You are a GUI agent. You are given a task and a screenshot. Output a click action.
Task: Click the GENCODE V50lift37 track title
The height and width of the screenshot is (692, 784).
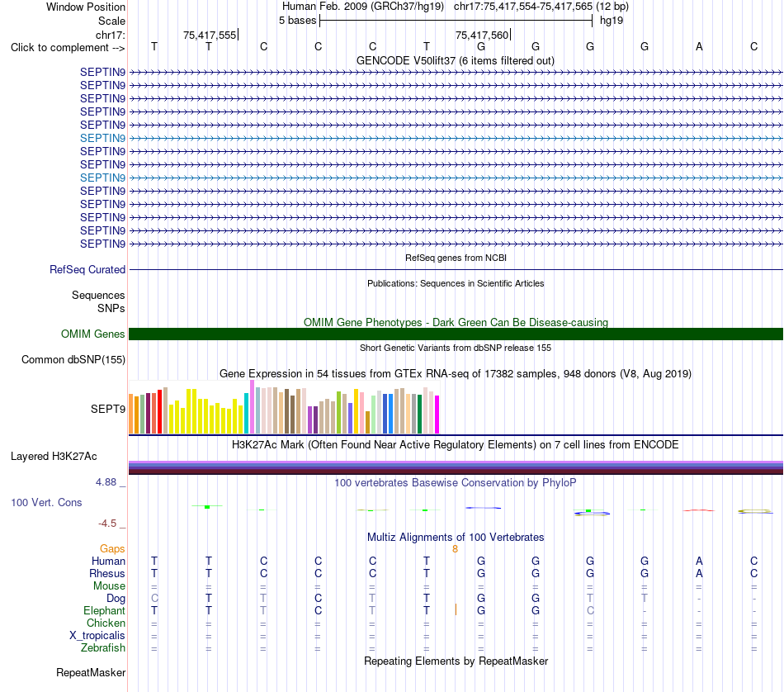point(456,61)
